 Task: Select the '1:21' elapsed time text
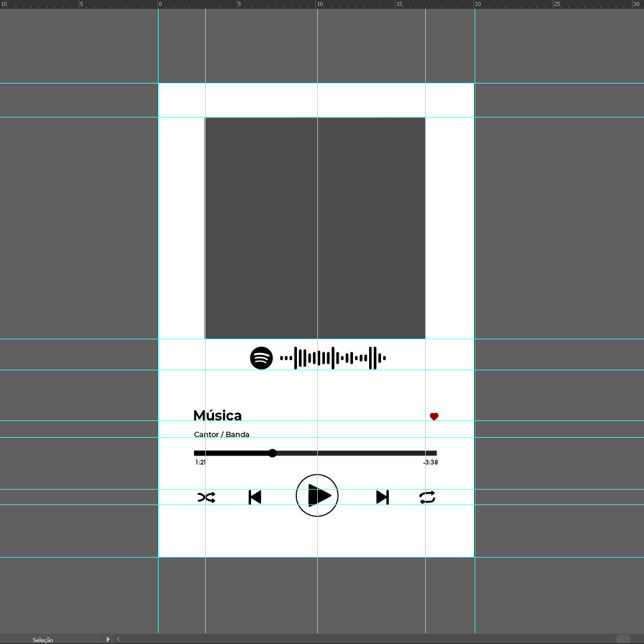point(200,463)
